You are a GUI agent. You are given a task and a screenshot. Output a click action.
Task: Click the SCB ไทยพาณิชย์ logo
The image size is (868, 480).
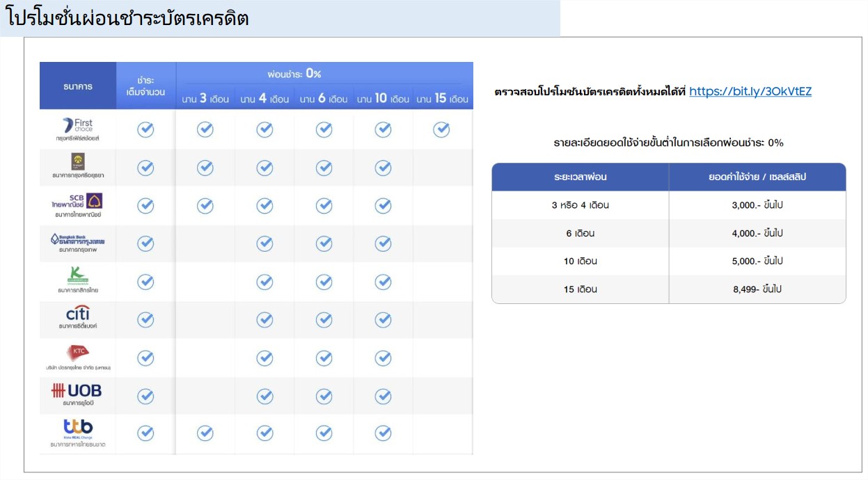pyautogui.click(x=77, y=201)
